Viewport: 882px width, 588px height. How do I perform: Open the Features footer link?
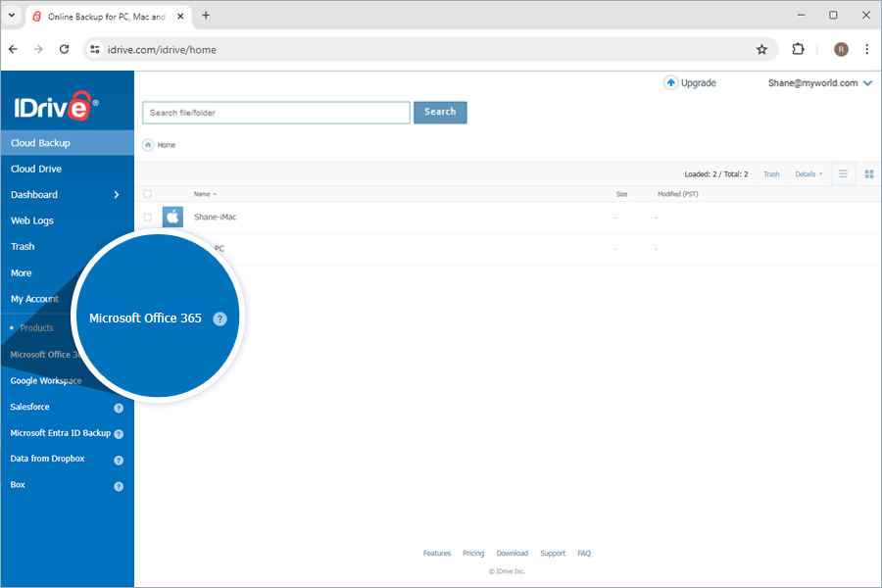coord(437,553)
